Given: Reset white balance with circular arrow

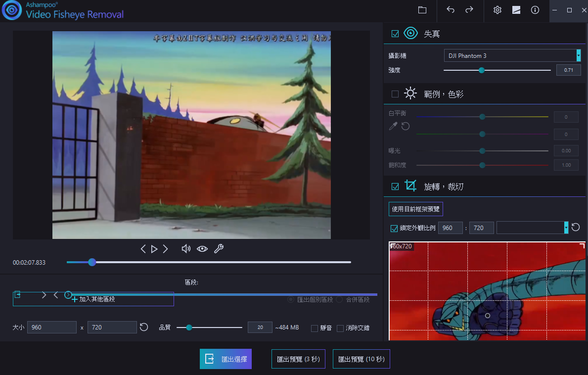Looking at the screenshot, I should (406, 126).
